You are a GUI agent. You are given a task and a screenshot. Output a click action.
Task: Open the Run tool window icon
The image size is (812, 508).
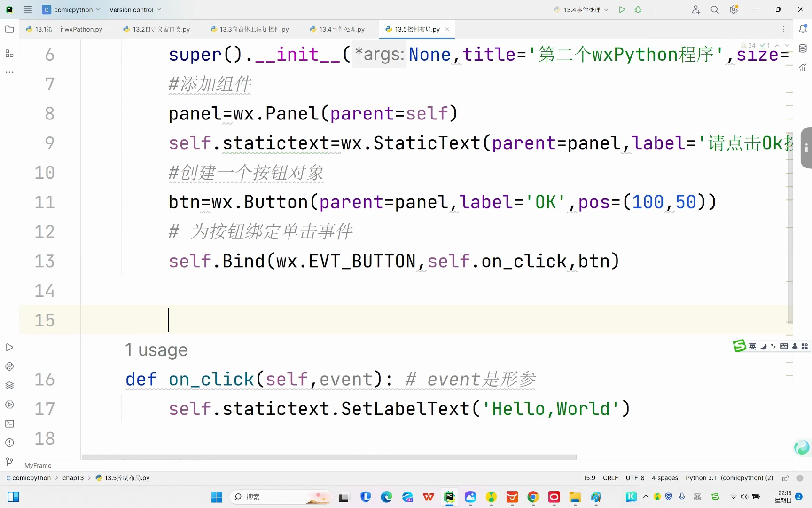coord(9,347)
